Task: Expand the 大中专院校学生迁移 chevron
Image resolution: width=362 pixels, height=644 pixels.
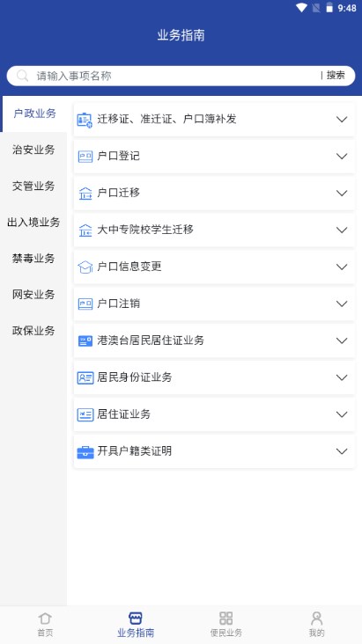Action: pyautogui.click(x=342, y=230)
